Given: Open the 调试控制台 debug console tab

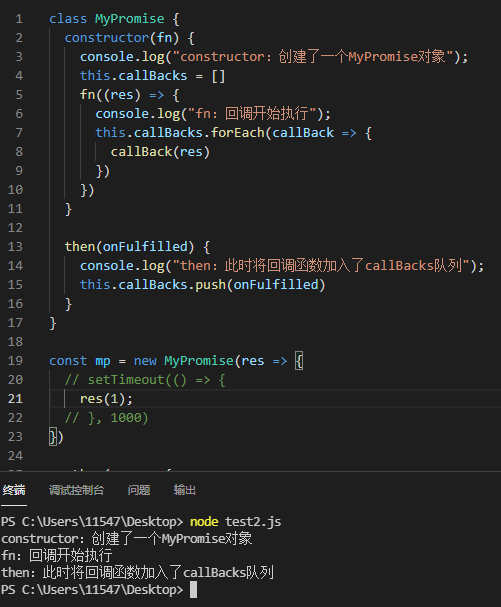Looking at the screenshot, I should click(x=76, y=490).
